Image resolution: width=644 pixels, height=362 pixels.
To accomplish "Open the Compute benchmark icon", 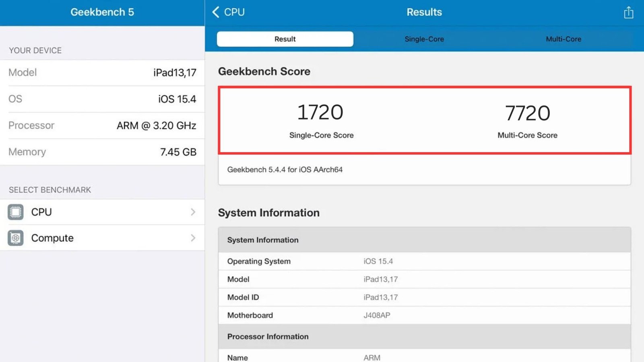I will tap(15, 238).
